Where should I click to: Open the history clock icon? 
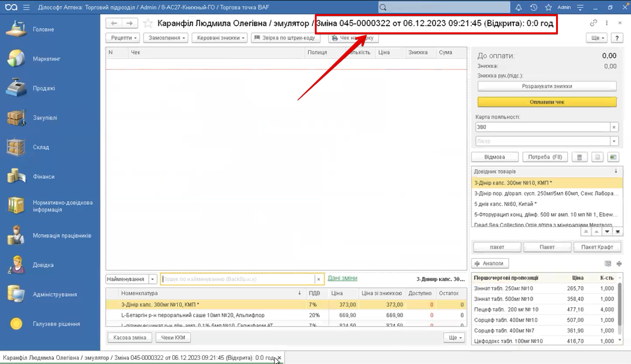pos(534,7)
